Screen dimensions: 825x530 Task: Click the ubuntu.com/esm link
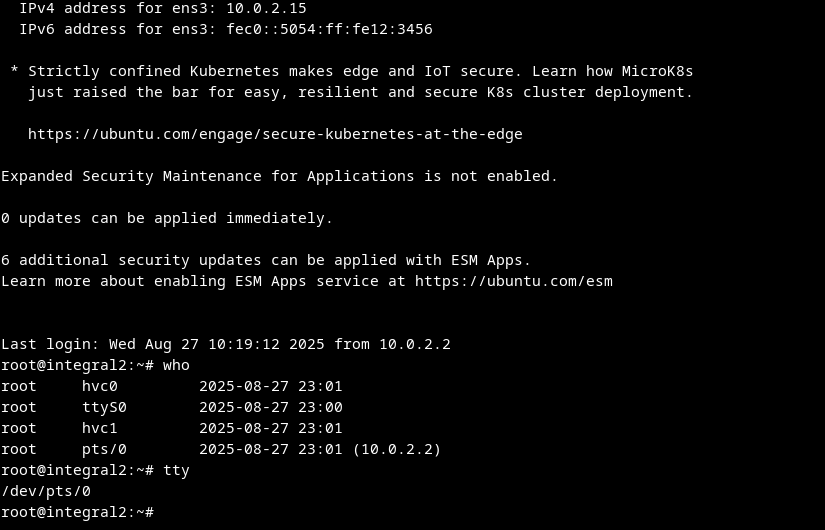513,281
